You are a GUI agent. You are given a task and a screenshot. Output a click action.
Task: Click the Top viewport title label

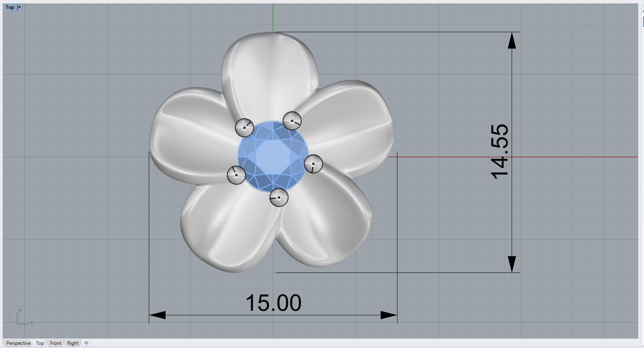tap(10, 7)
